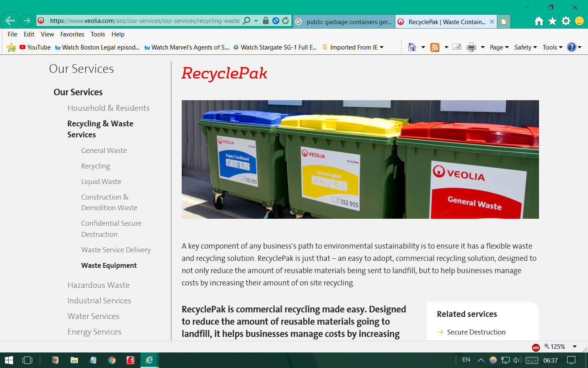The image size is (588, 368).
Task: Open Task View on the taskbar
Action: [x=27, y=360]
